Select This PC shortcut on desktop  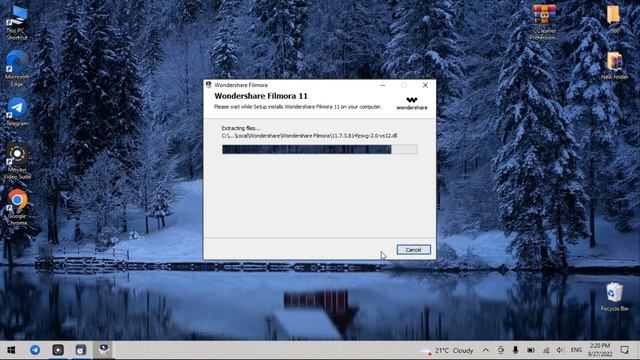click(x=17, y=23)
